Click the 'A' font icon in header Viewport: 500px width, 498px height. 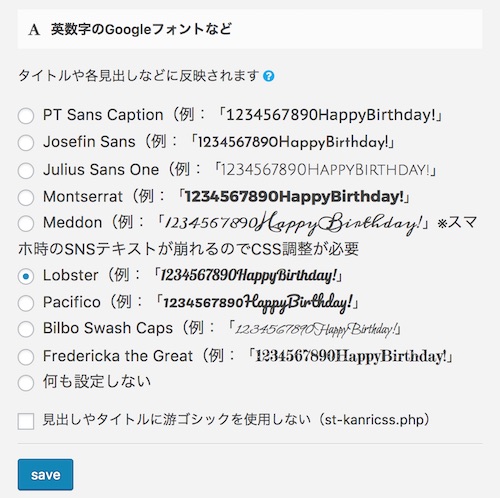(34, 30)
